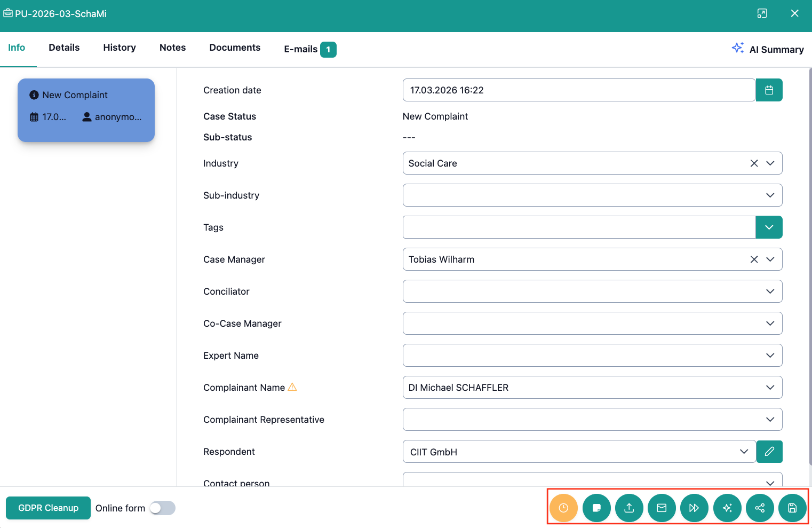Screen dimensions: 812x528
Task: Click the Creation date input field
Action: 579,90
